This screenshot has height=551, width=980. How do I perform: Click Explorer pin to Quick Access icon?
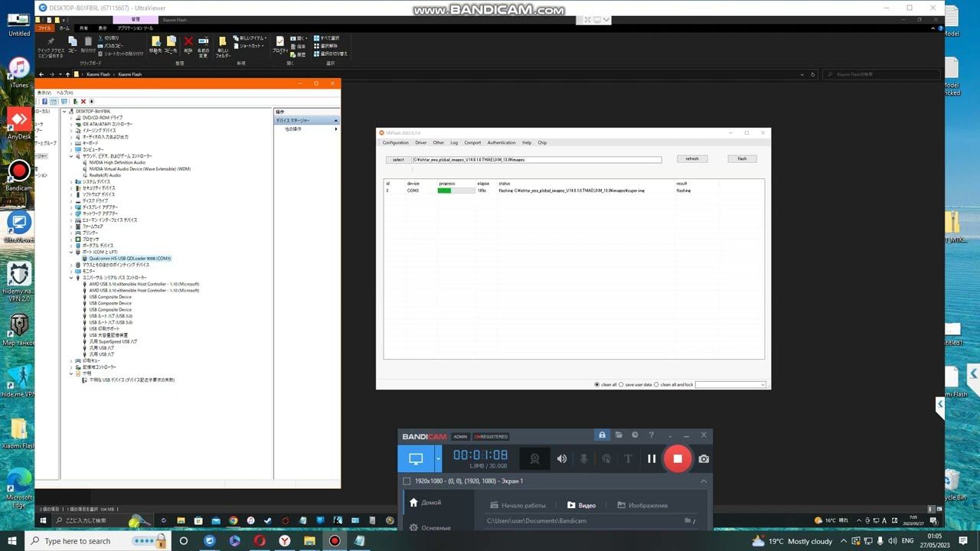point(51,45)
